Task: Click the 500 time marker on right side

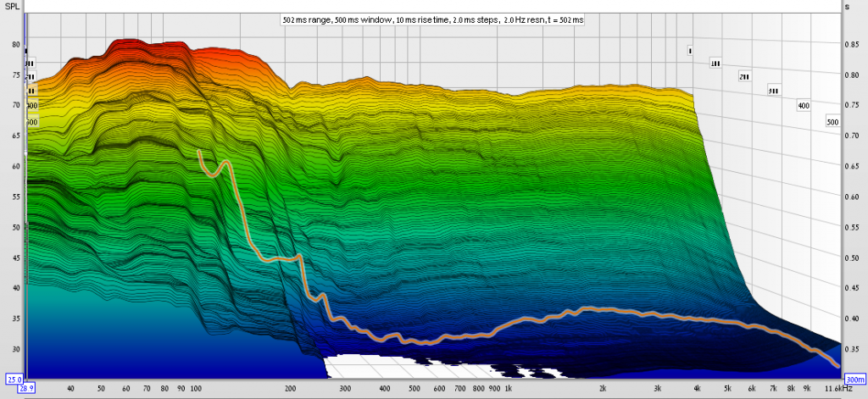Action: tap(832, 123)
